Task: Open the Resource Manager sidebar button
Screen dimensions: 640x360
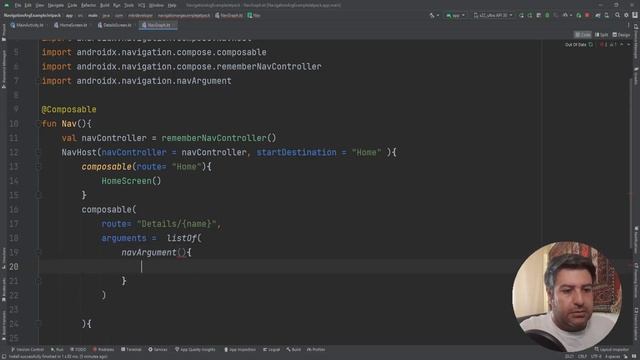Action: click(x=4, y=69)
